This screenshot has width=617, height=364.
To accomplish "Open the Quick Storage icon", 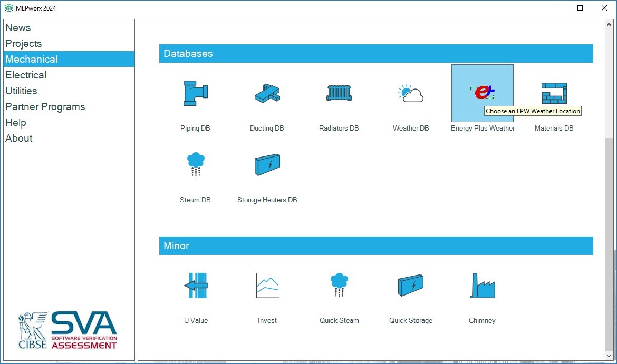I will coord(411,286).
